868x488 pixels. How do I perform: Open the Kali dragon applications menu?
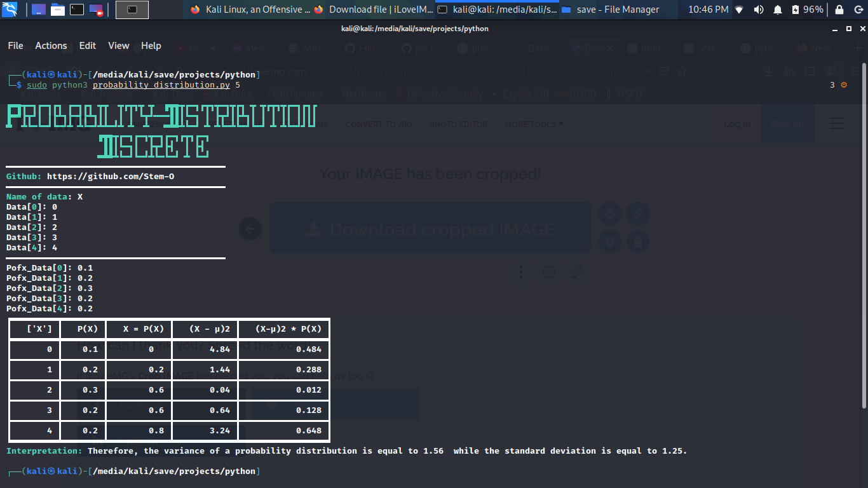pos(11,10)
